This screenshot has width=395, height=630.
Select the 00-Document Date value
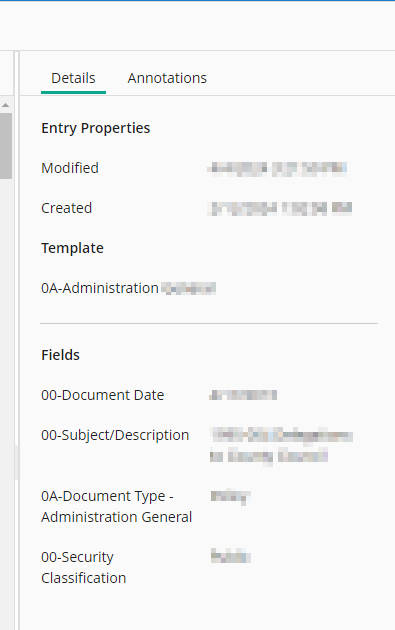[x=243, y=395]
